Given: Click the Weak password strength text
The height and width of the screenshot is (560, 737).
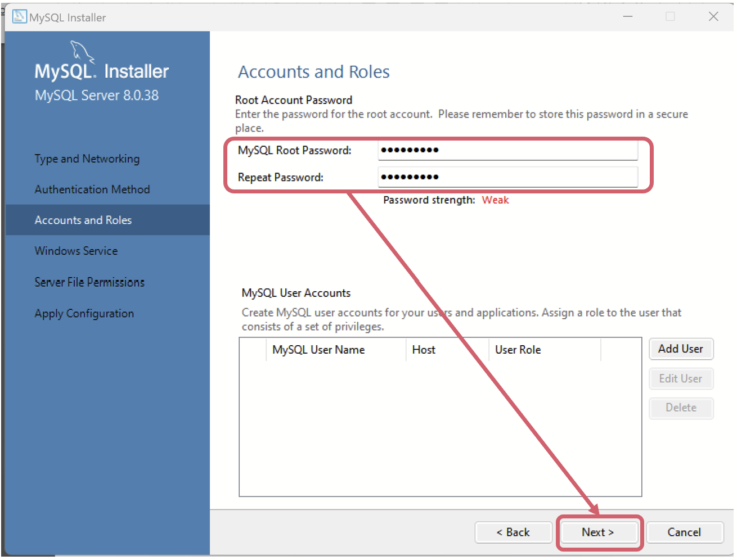Looking at the screenshot, I should tap(495, 200).
